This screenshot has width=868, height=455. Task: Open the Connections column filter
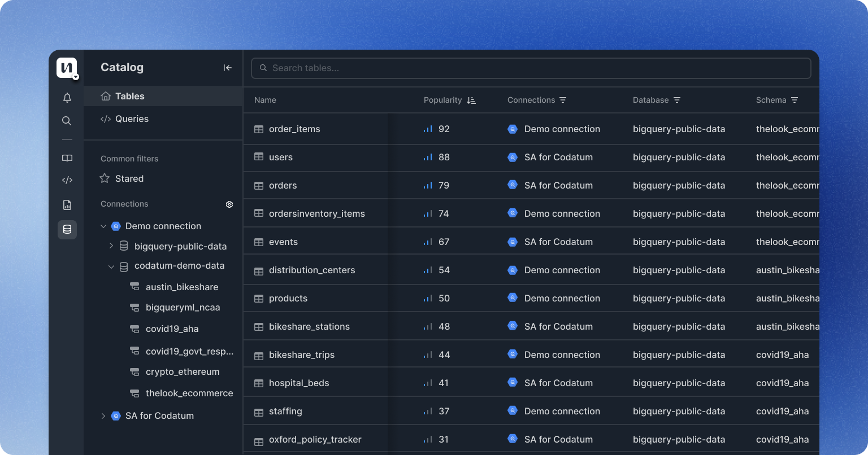[x=563, y=100]
